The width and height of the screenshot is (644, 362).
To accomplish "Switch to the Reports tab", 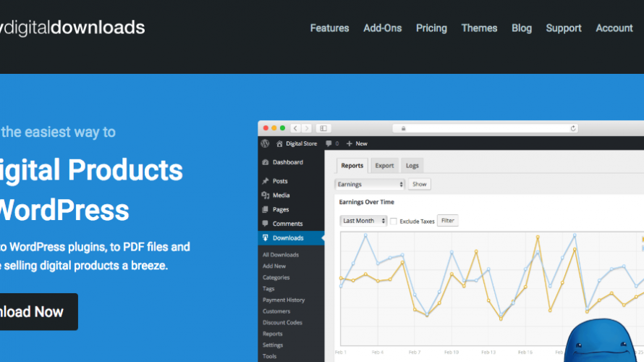I will (352, 166).
